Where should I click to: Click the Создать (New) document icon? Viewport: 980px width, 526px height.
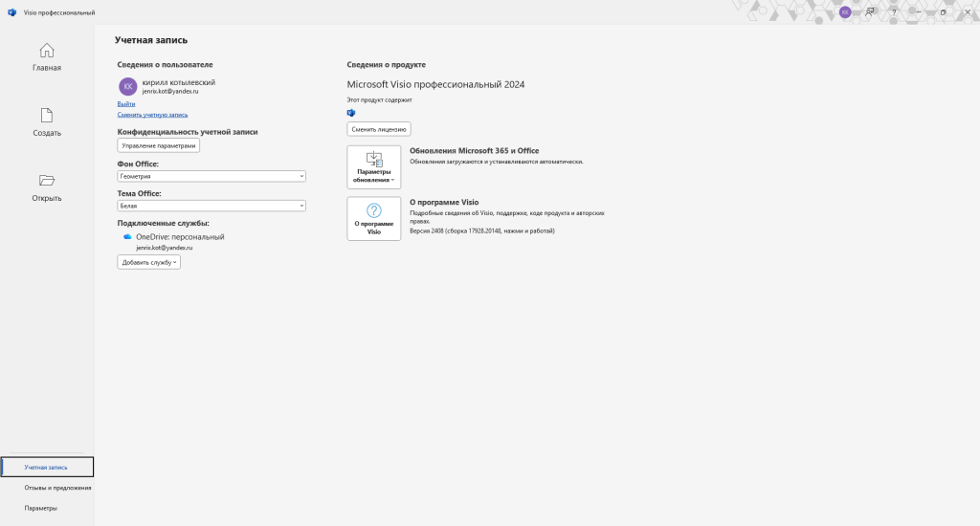pos(47,116)
